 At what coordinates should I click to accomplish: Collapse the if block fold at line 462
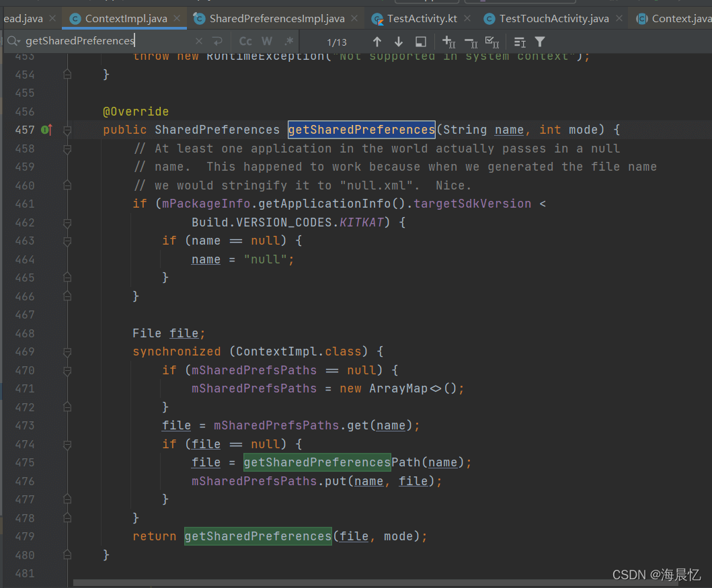click(x=67, y=223)
